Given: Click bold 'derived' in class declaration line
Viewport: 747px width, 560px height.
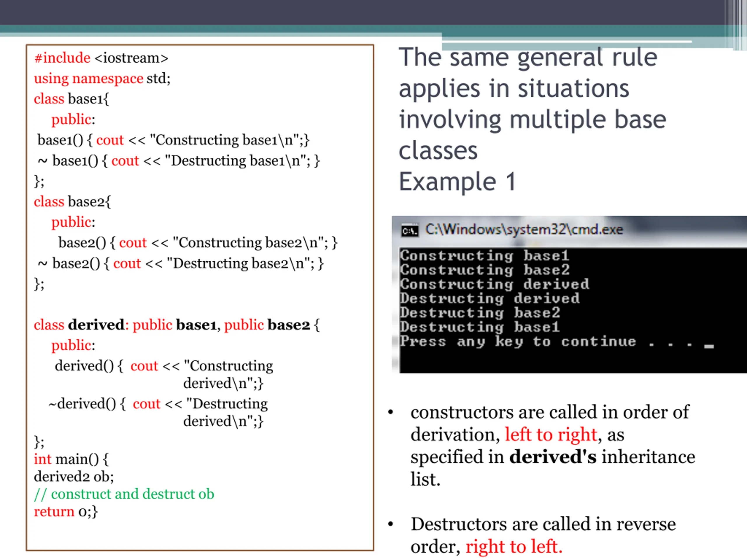Looking at the screenshot, I should tap(96, 325).
